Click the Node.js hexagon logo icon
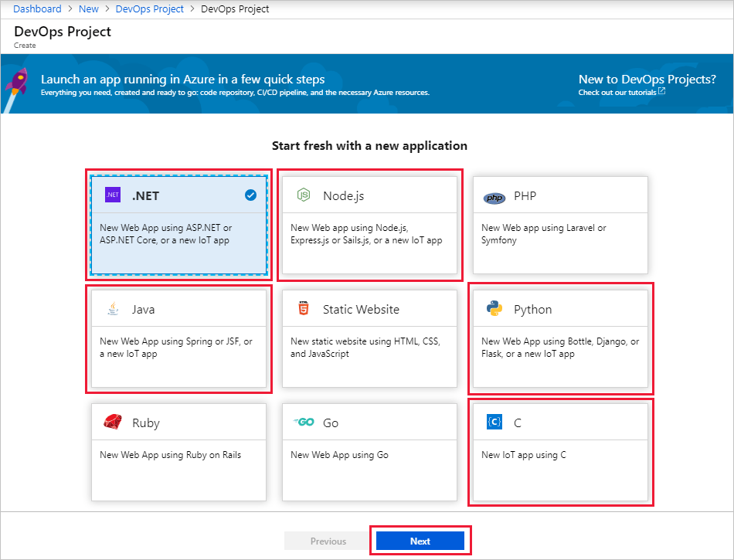Image resolution: width=734 pixels, height=560 pixels. pos(304,195)
